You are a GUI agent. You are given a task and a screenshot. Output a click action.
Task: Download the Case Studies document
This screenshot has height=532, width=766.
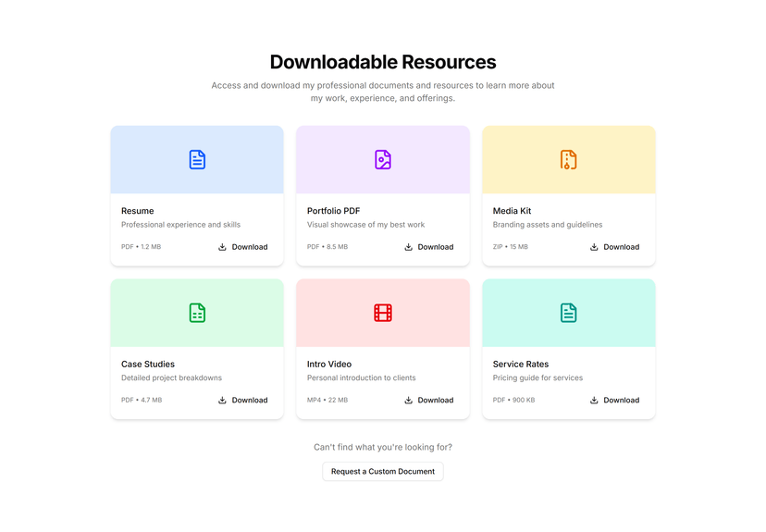(x=242, y=400)
